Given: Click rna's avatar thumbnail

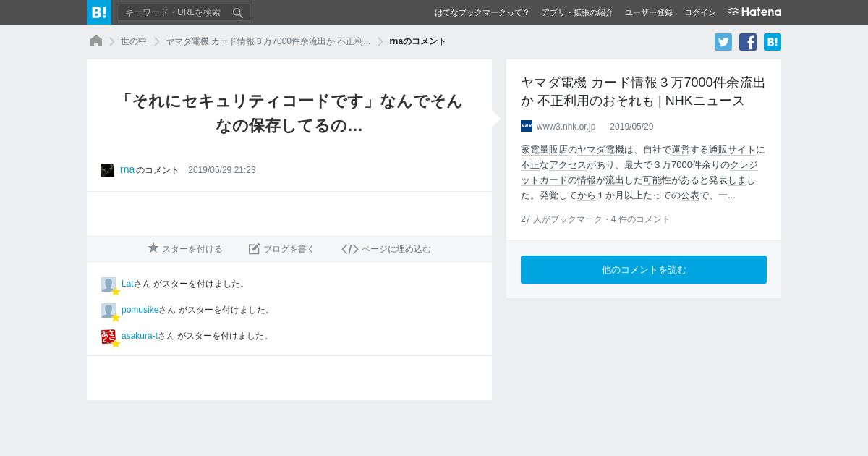Looking at the screenshot, I should pyautogui.click(x=108, y=170).
